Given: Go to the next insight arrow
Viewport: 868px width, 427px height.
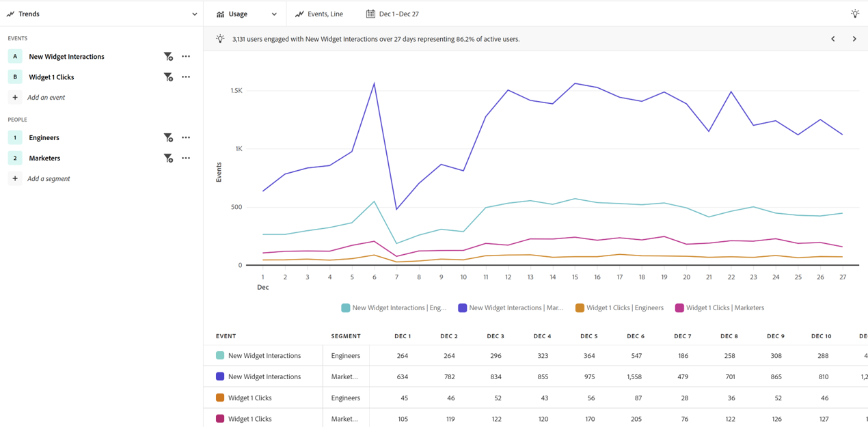Looking at the screenshot, I should 854,39.
